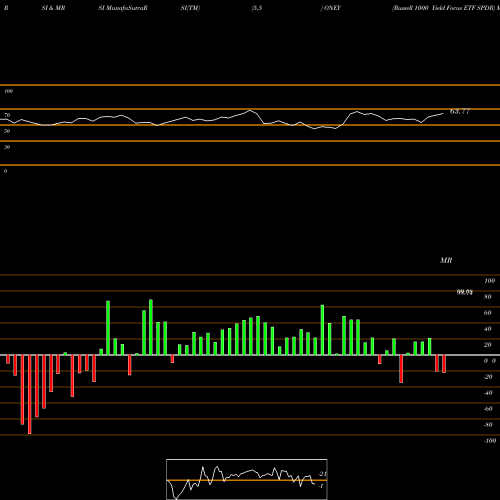Click the MR axis label 40
500x500 pixels.
(x=488, y=329)
